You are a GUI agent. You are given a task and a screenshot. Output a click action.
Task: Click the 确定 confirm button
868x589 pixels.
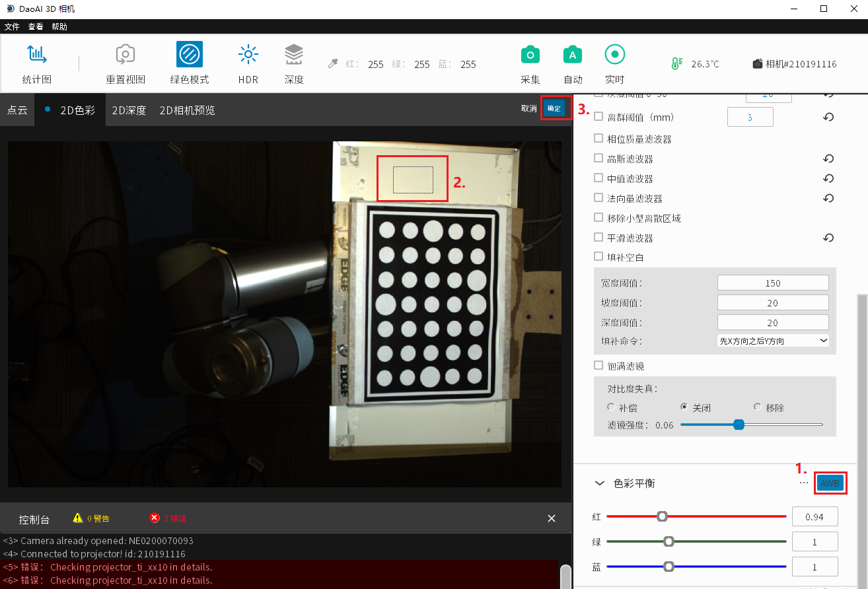(554, 109)
